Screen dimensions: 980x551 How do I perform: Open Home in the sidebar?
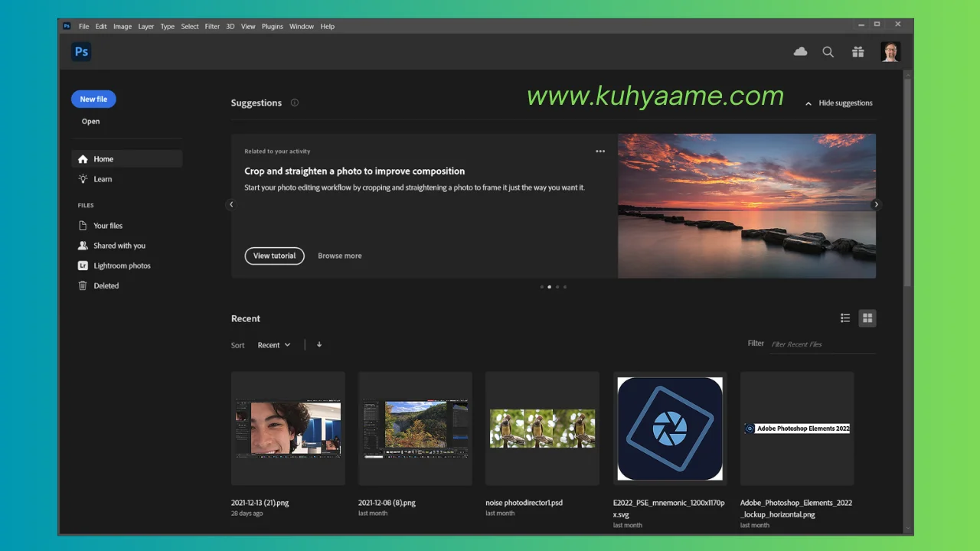tap(126, 159)
